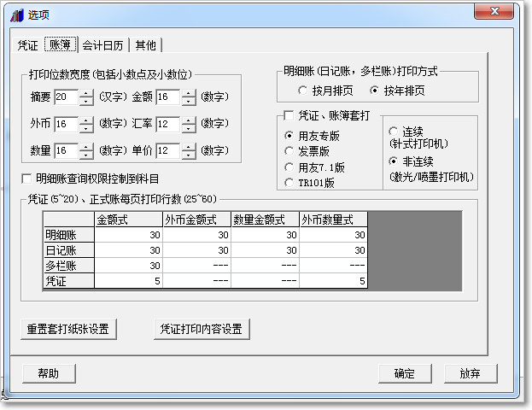Click 凭证 外币数量式 cell value 5

click(334, 281)
